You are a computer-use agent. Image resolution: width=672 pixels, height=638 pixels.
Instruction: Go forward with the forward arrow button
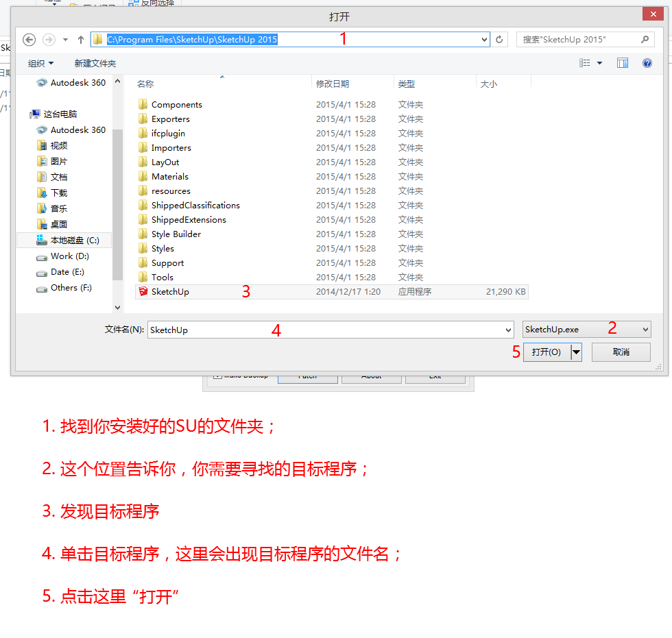pos(49,40)
